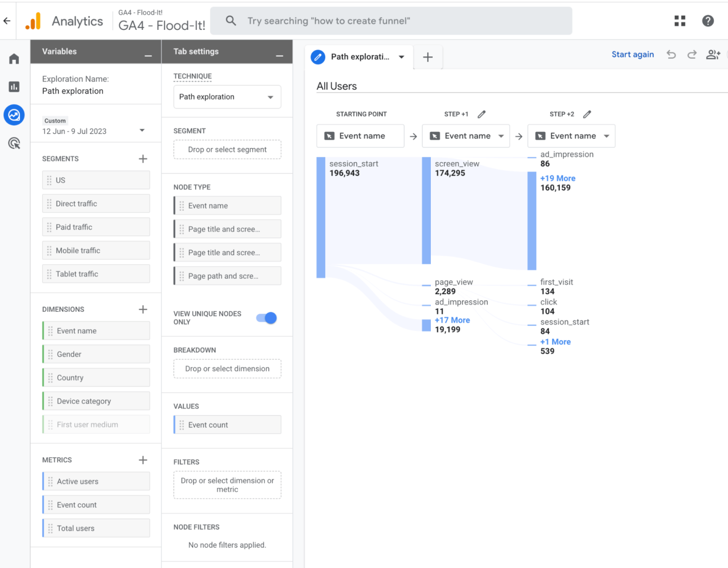Open the Advertising icon in left sidebar
Viewport: 728px width, 568px height.
(x=14, y=143)
